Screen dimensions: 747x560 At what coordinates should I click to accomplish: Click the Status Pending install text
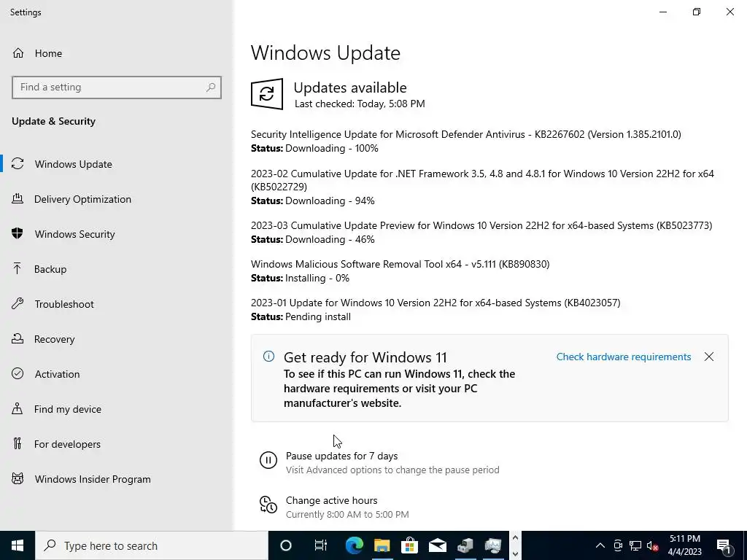click(301, 316)
